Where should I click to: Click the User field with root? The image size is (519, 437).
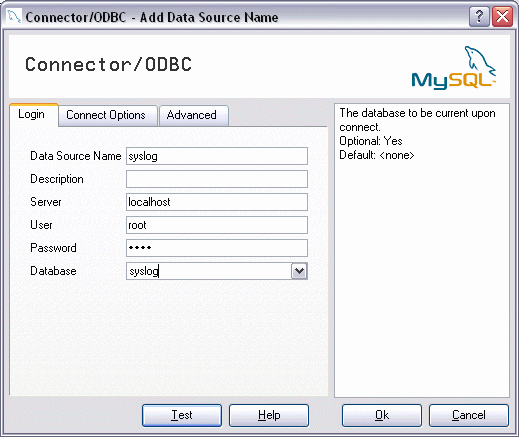coord(217,225)
